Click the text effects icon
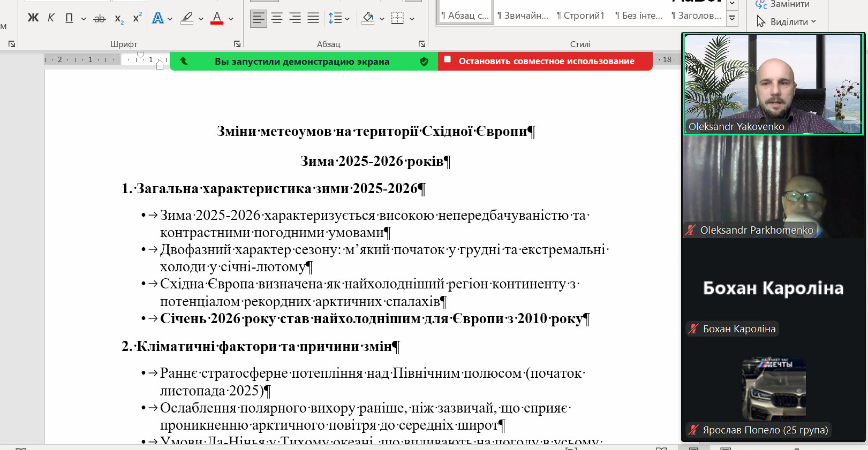The width and height of the screenshot is (868, 450). [x=157, y=19]
